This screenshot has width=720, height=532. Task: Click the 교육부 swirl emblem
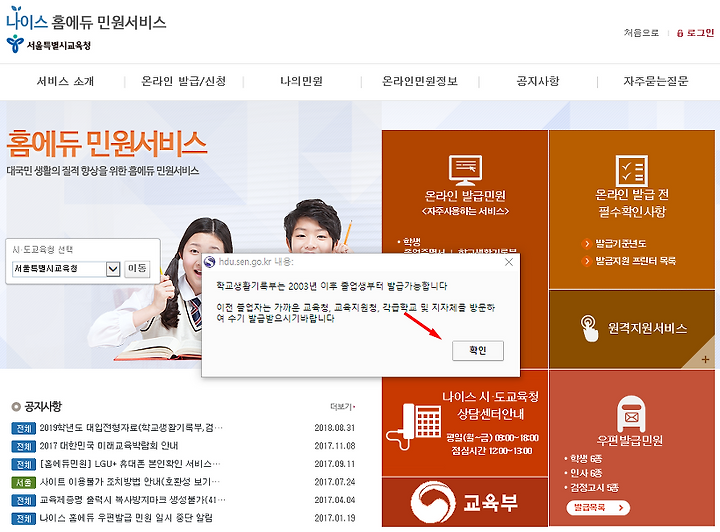[433, 502]
